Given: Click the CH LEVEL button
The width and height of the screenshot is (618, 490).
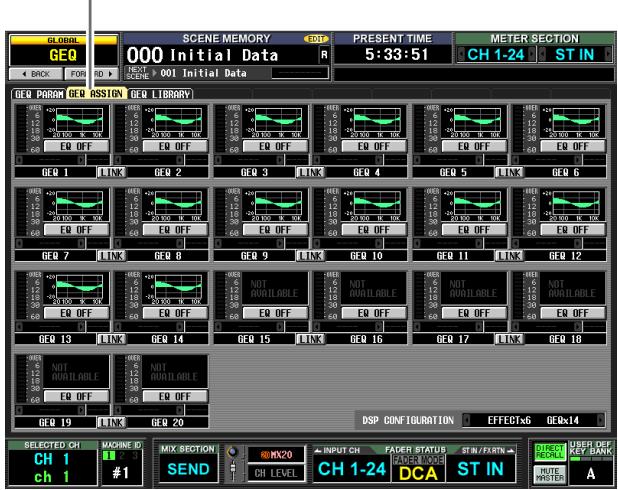Looking at the screenshot, I should 276,473.
